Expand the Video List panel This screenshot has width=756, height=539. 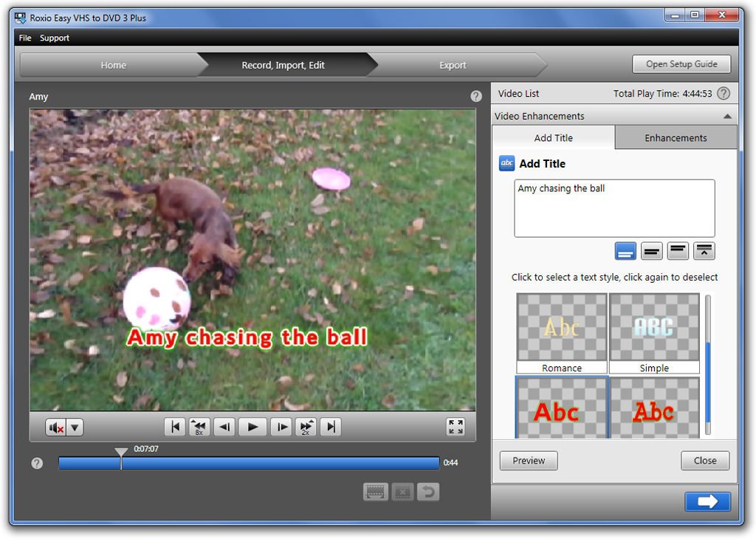518,94
